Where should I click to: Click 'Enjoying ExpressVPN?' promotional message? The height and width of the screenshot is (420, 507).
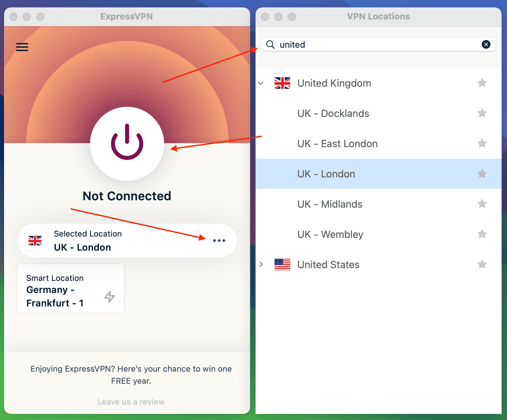pyautogui.click(x=131, y=375)
